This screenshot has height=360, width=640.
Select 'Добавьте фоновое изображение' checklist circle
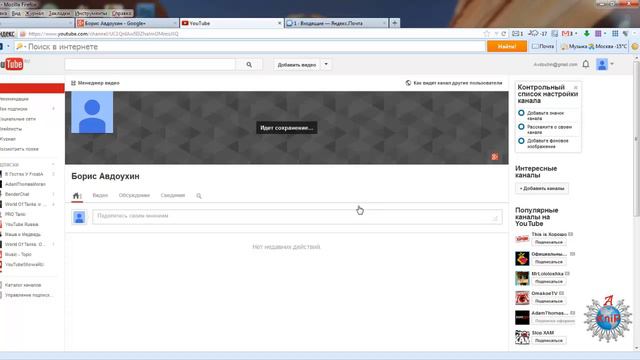click(x=521, y=141)
